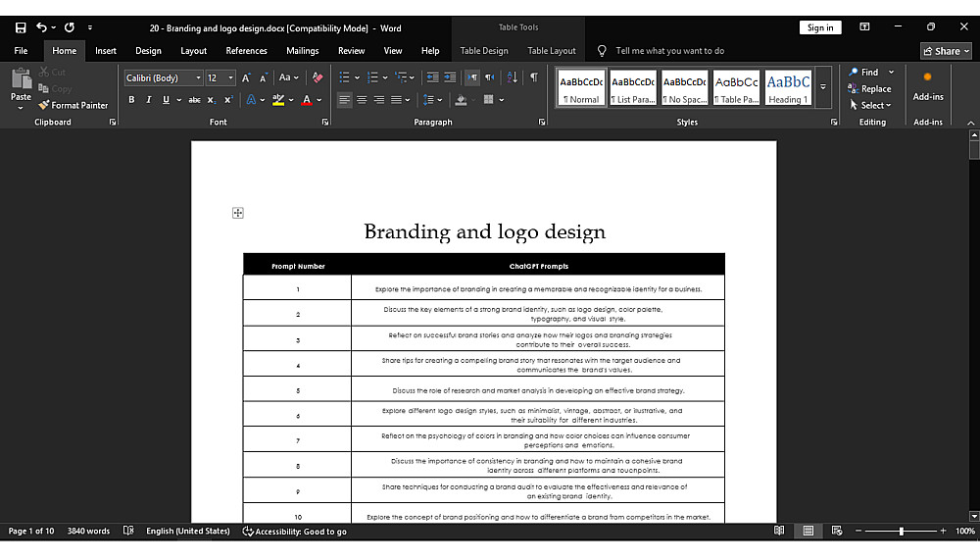Click the table move handle
The image size is (980, 560).
coord(237,213)
